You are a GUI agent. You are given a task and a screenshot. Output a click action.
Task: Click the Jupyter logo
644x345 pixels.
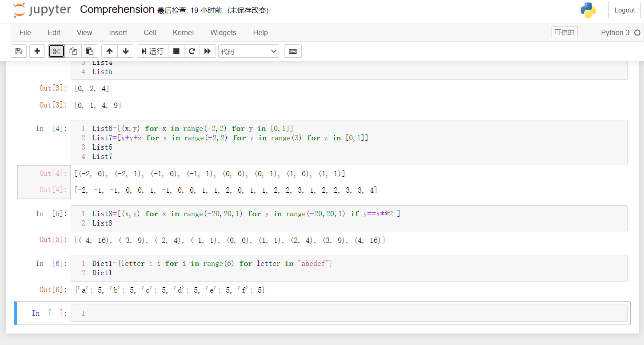[42, 10]
